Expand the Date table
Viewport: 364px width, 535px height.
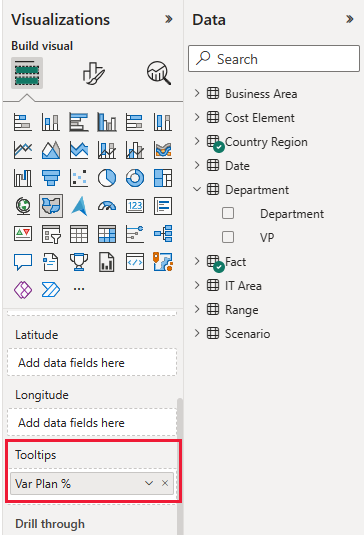pos(197,165)
